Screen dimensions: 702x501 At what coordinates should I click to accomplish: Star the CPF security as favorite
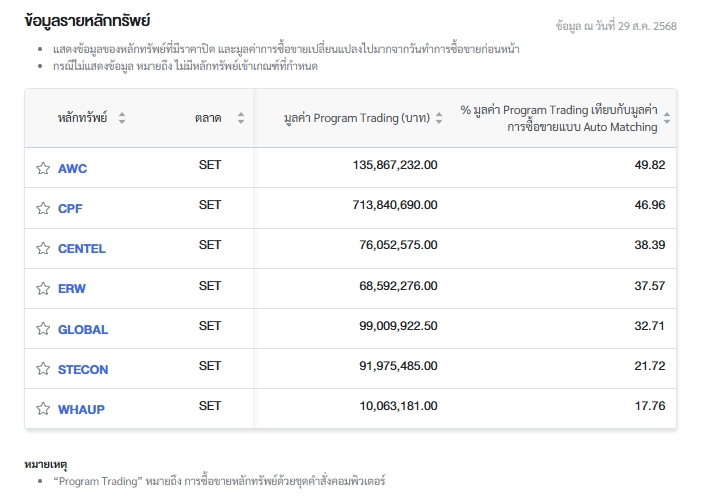[x=43, y=208]
